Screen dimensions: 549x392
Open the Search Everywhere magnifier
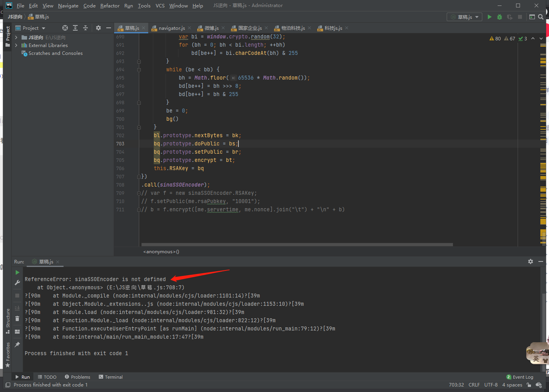point(541,17)
